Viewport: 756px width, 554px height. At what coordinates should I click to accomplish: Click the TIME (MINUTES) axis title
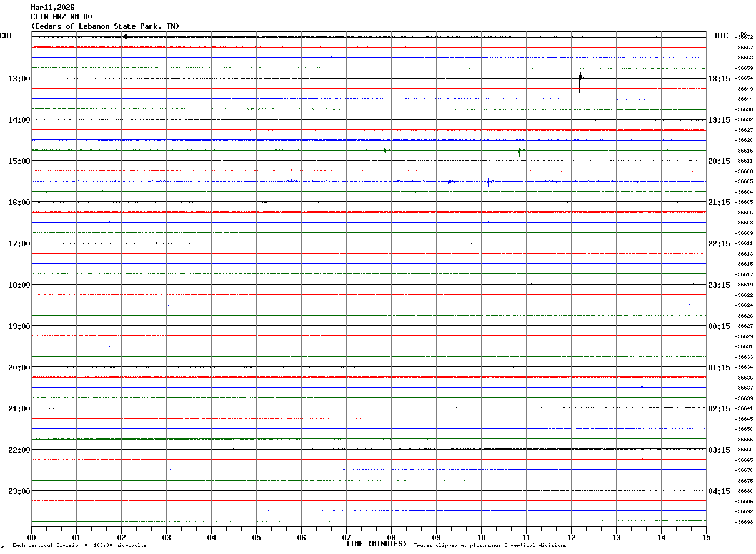376,544
